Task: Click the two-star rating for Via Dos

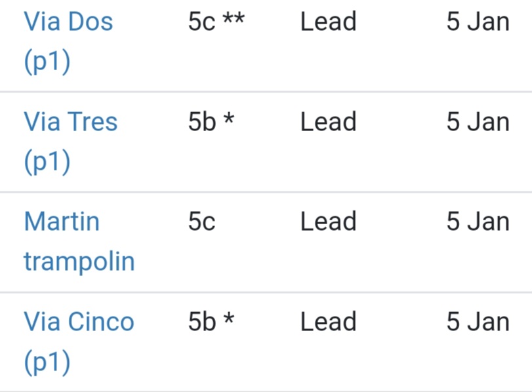Action: 233,20
